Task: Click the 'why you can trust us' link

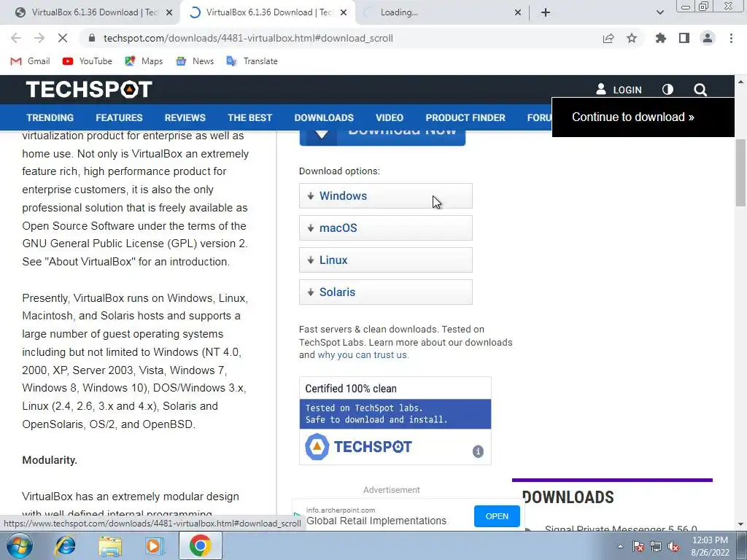Action: point(363,355)
